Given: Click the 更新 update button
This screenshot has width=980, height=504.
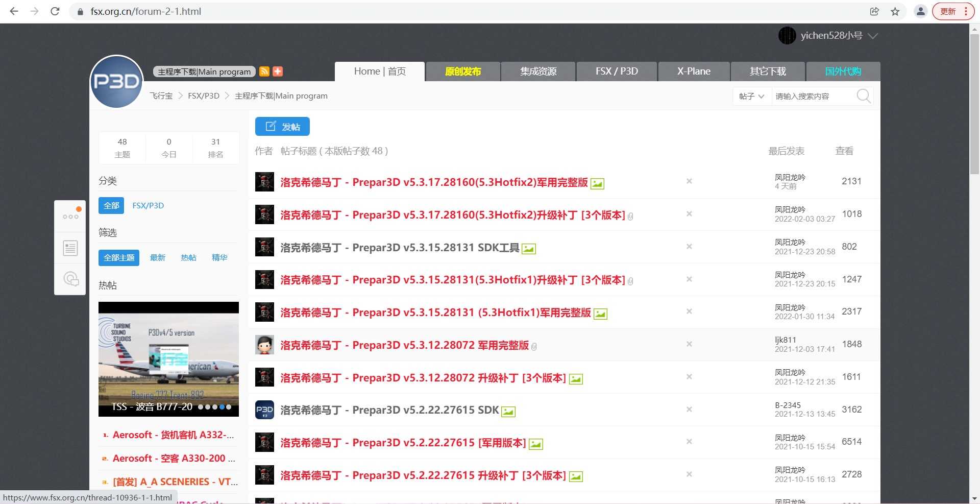Looking at the screenshot, I should pos(953,11).
